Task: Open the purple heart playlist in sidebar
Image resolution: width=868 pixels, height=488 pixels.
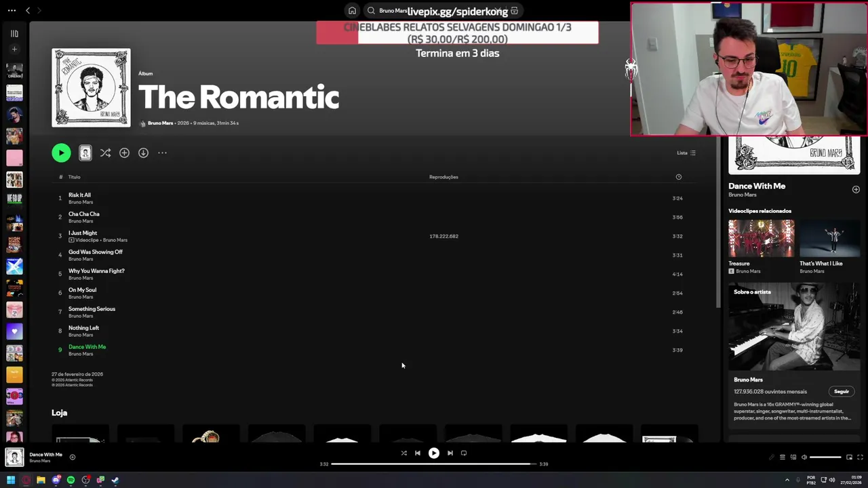Action: (14, 331)
